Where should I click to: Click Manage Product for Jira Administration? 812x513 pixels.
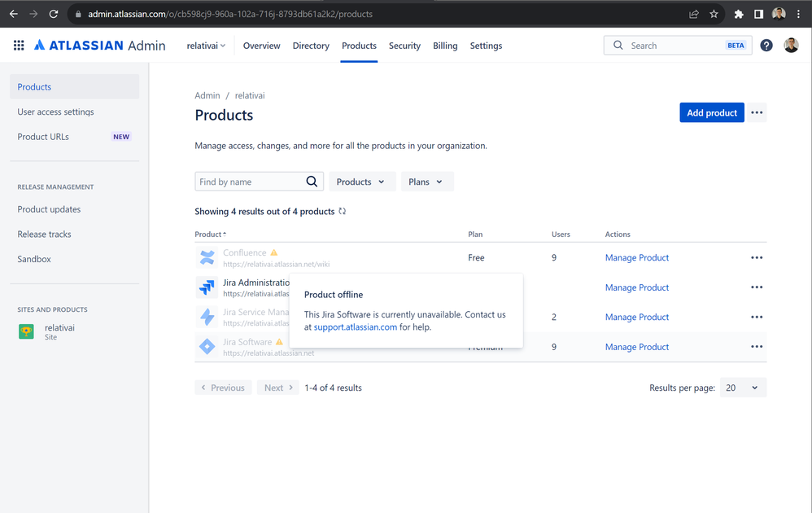point(637,287)
